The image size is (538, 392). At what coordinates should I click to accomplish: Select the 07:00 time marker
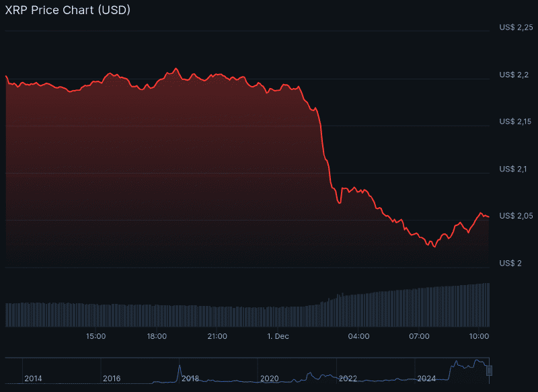click(420, 337)
